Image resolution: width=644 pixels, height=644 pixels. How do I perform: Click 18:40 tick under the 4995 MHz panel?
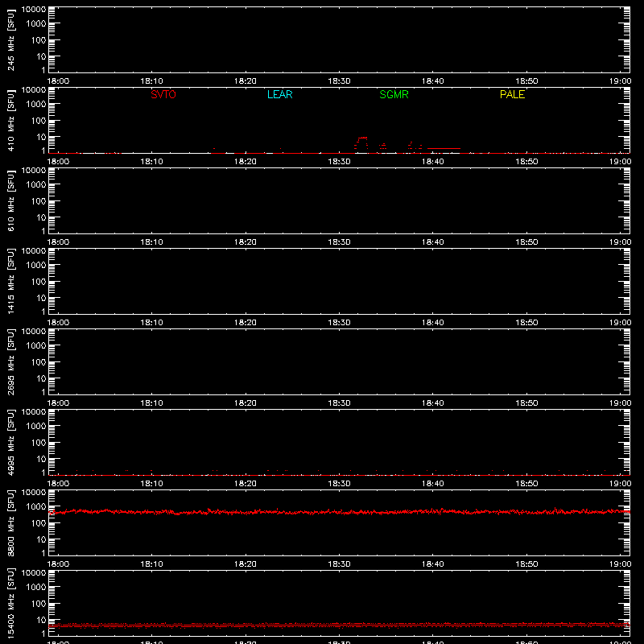433,484
